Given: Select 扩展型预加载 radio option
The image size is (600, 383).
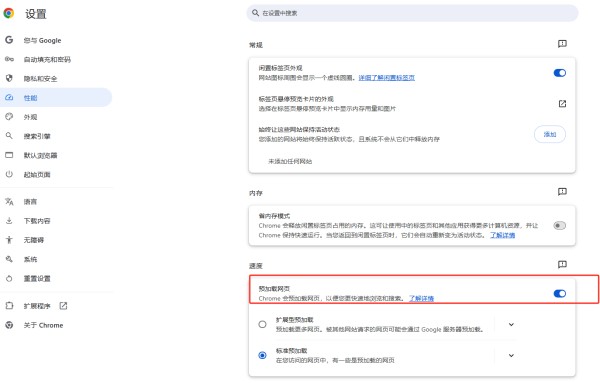Looking at the screenshot, I should coord(262,324).
